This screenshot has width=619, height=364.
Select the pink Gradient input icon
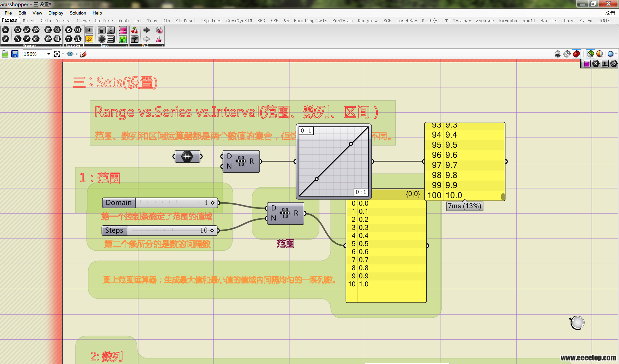123,30
